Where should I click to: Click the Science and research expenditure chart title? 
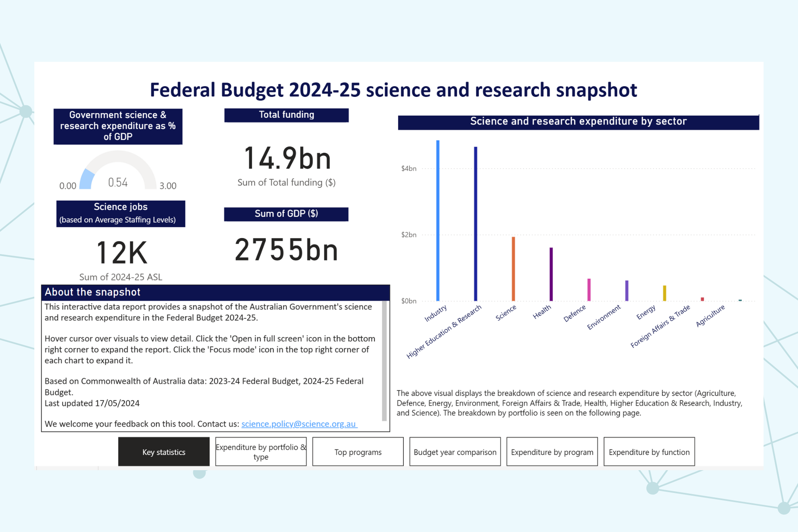(578, 121)
